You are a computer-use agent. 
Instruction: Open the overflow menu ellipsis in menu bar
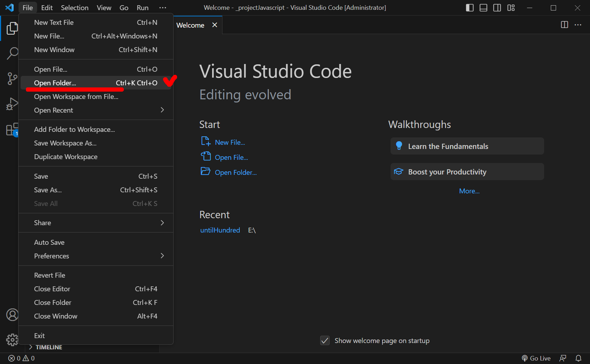163,8
